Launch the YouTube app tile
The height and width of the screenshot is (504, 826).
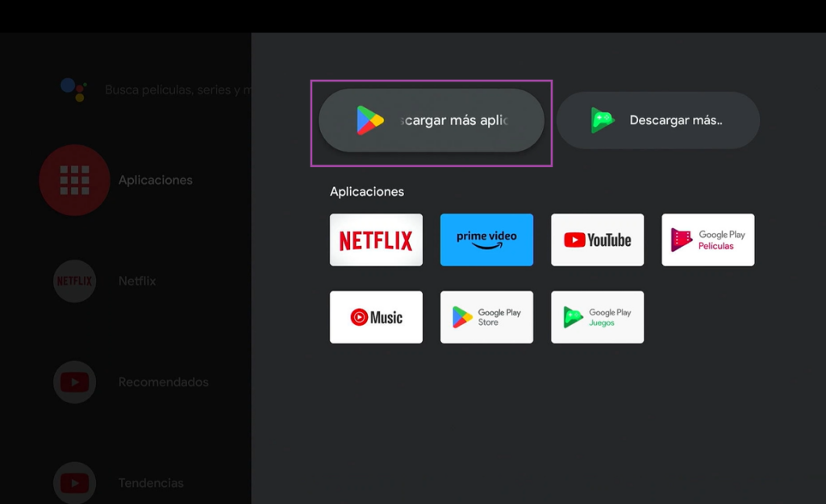[x=597, y=240]
